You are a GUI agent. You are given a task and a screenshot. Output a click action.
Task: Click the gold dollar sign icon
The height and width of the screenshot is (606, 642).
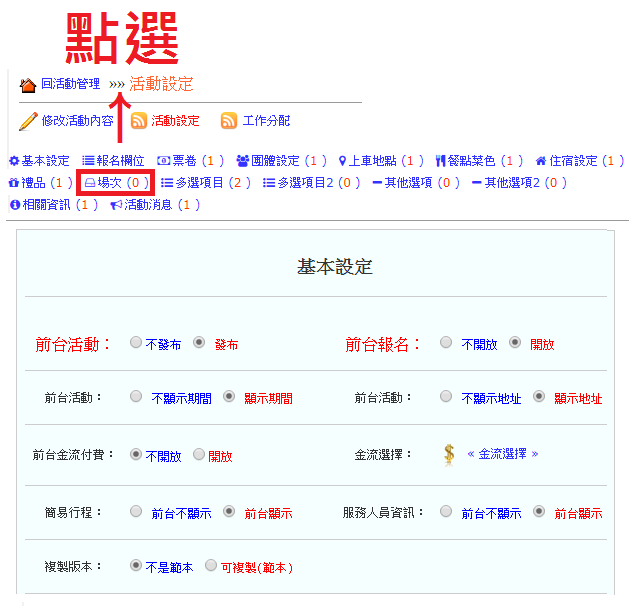click(449, 454)
